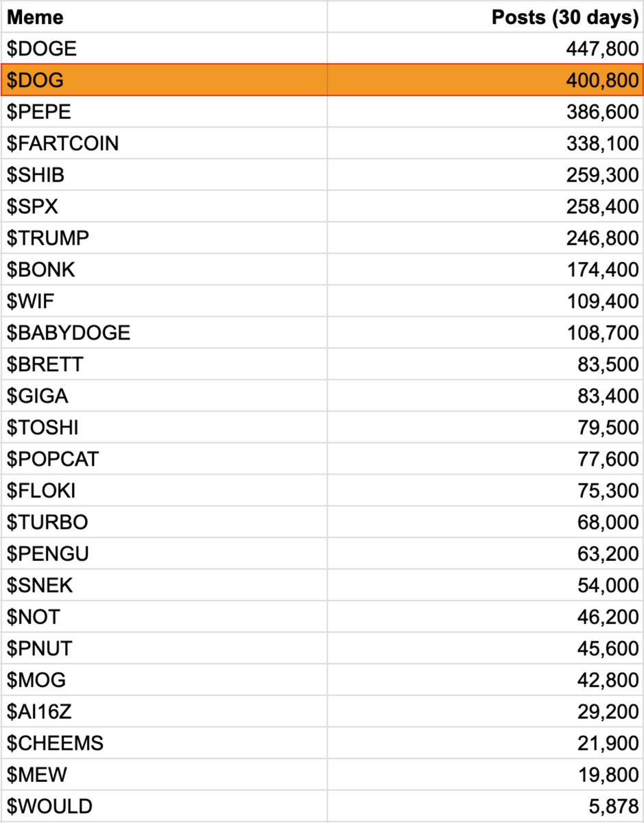Viewport: 644px width, 823px height.
Task: Select the $TURBO cell
Action: click(165, 521)
